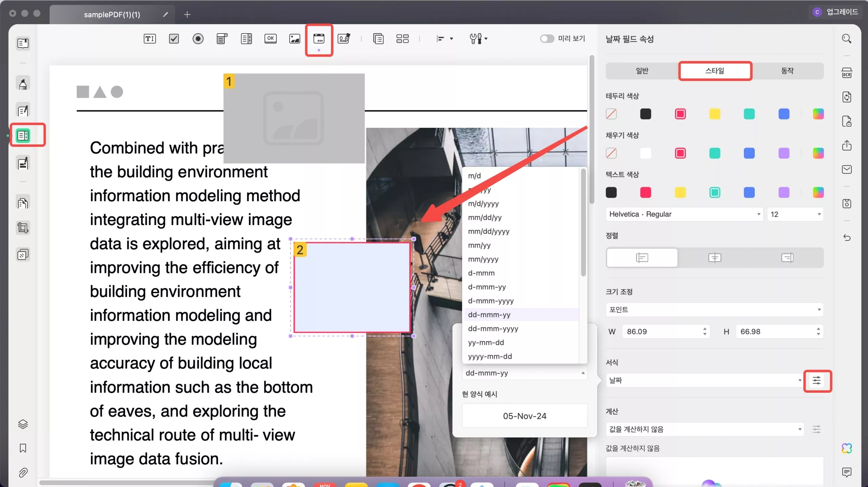
Task: Select the Date Field tool
Action: tap(319, 39)
